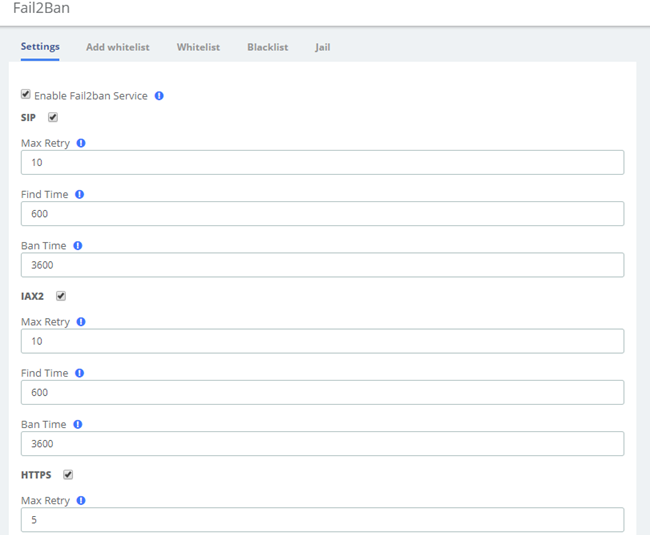Show info icon beside IAX2 Ban Time
Viewport: 650px width, 535px height.
78,424
